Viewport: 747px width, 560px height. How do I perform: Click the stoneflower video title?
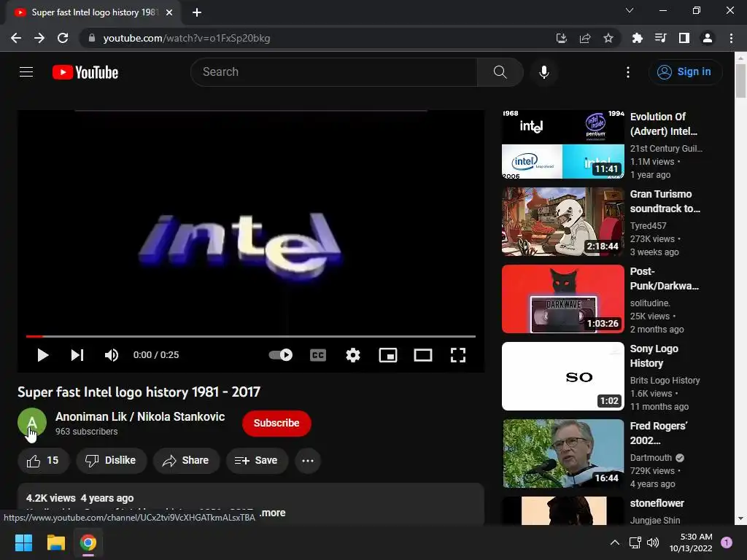[x=657, y=503]
